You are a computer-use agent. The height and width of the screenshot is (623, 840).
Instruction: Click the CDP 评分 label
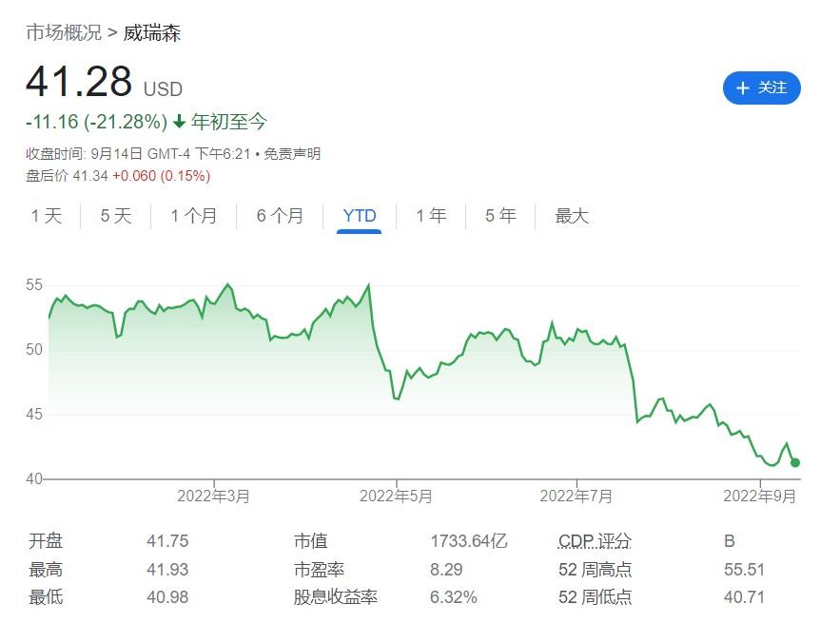coord(595,541)
